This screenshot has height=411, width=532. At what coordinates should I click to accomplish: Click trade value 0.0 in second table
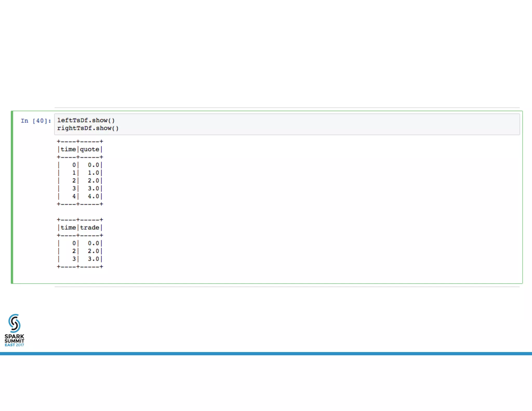pyautogui.click(x=93, y=243)
